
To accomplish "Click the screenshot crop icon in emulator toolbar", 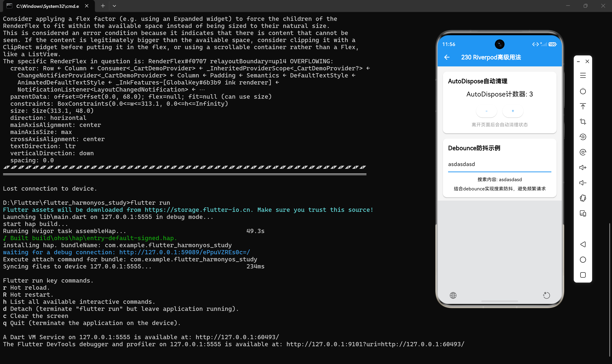I will pos(583,122).
